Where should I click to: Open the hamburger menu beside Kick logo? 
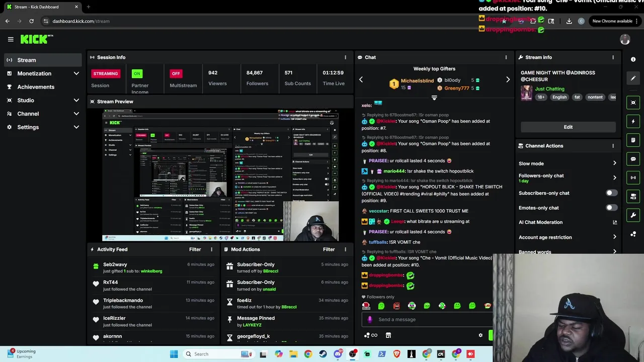11,39
